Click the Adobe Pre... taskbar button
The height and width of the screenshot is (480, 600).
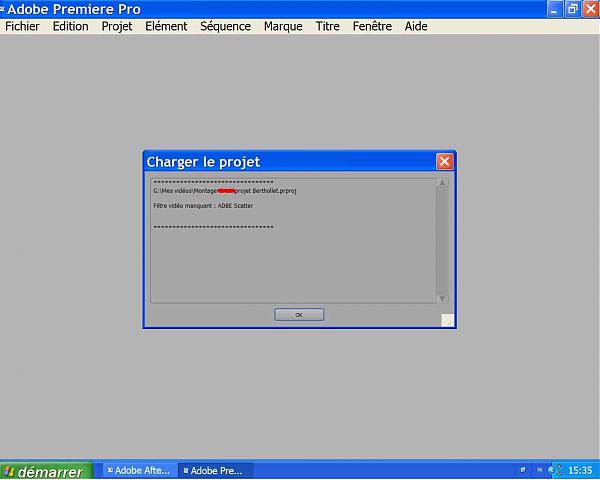tap(216, 471)
